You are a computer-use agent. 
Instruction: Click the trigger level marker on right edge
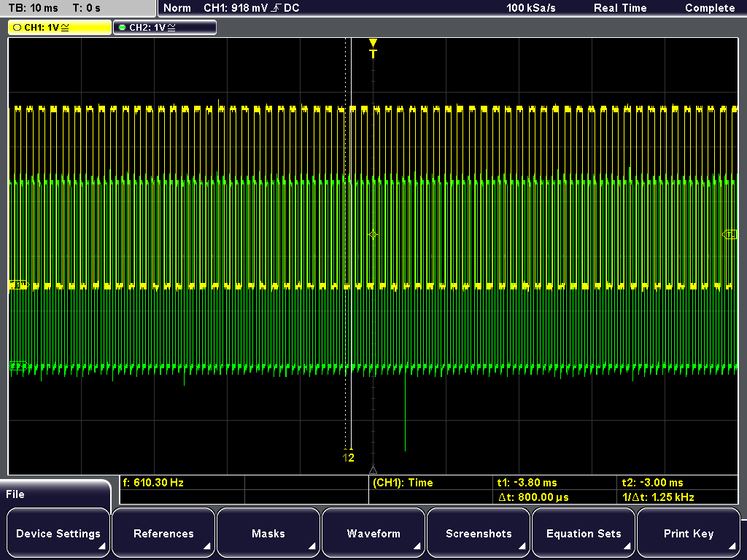(729, 235)
